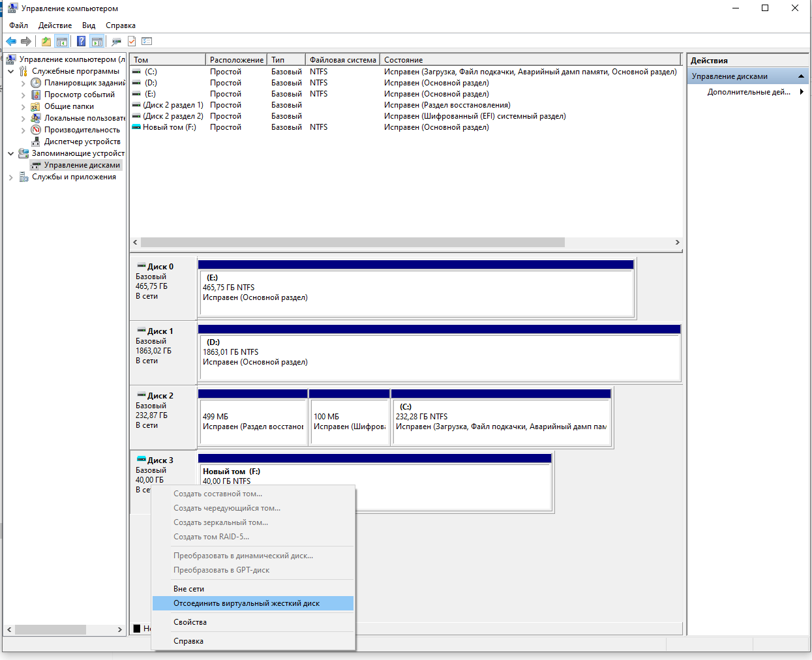Screen dimensions: 812x660
Task: Toggle the action pane visibility toolbar icon
Action: pos(97,41)
